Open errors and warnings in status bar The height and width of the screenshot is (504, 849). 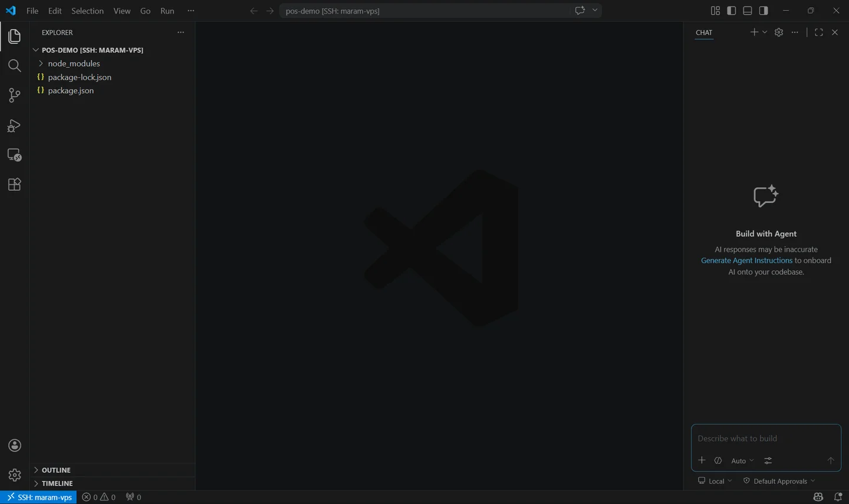[x=98, y=497]
